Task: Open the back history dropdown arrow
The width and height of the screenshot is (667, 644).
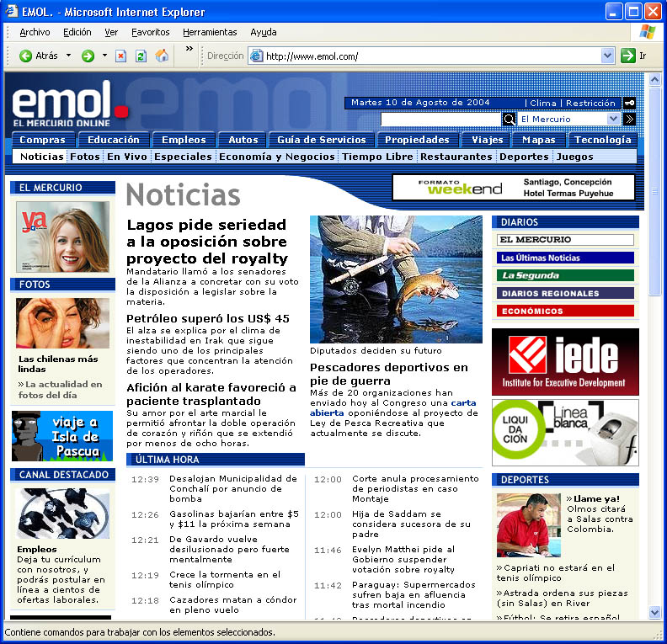Action: (x=68, y=56)
